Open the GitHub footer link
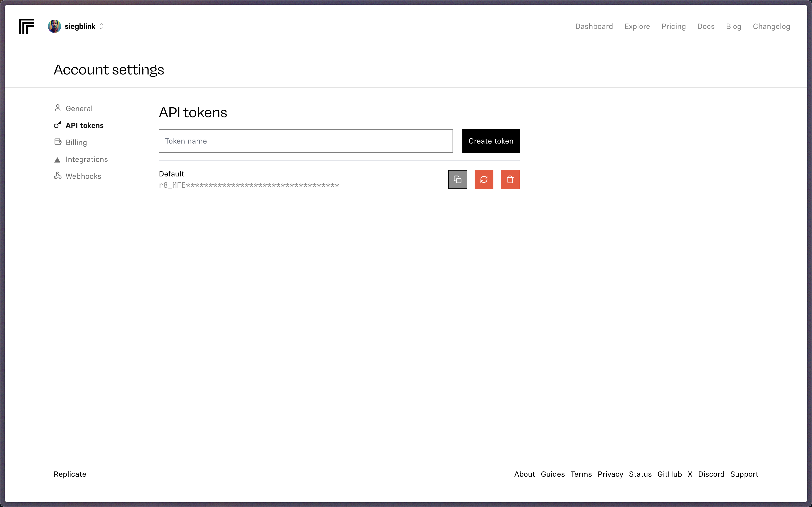The height and width of the screenshot is (507, 812). click(x=669, y=474)
